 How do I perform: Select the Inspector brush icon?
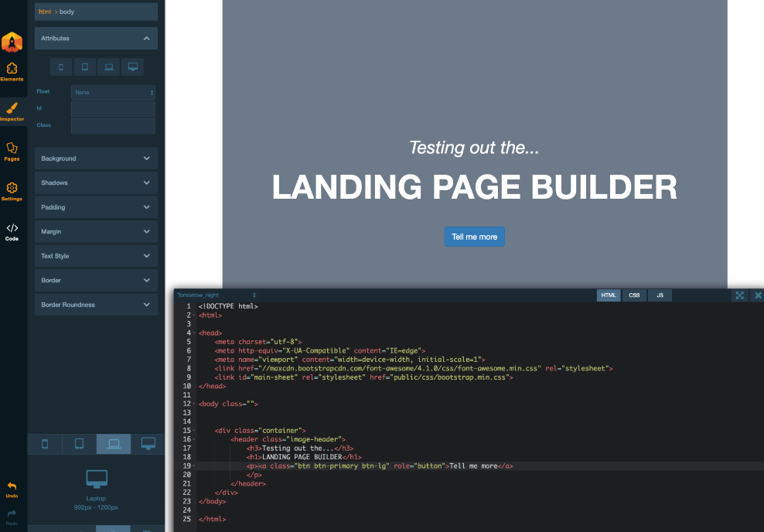coord(12,111)
